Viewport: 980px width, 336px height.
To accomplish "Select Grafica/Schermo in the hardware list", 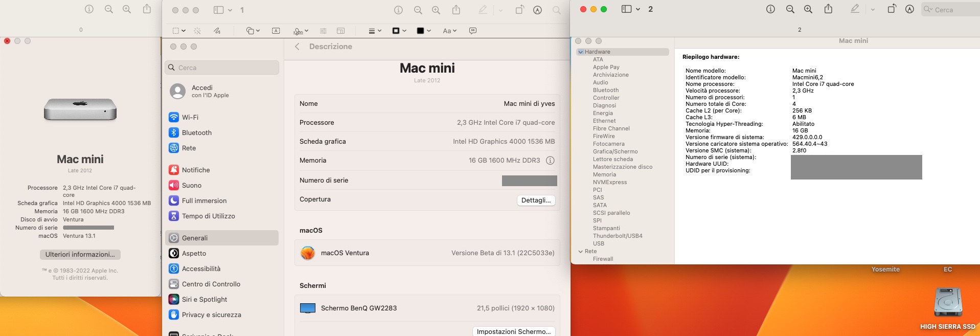I will click(x=615, y=151).
